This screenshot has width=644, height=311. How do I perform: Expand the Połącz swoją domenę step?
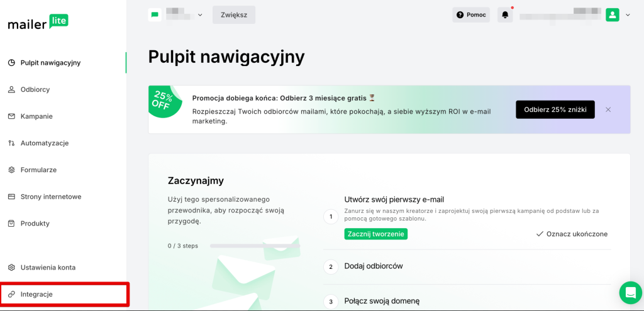[x=382, y=301]
